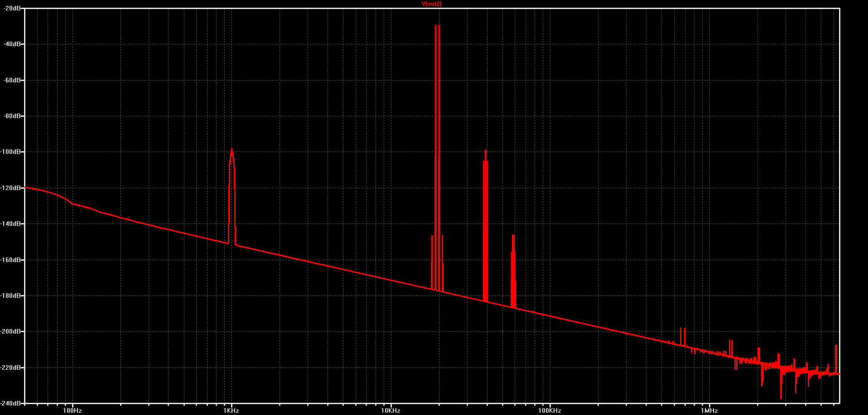Click the 100Hz frequency axis label

[x=72, y=410]
